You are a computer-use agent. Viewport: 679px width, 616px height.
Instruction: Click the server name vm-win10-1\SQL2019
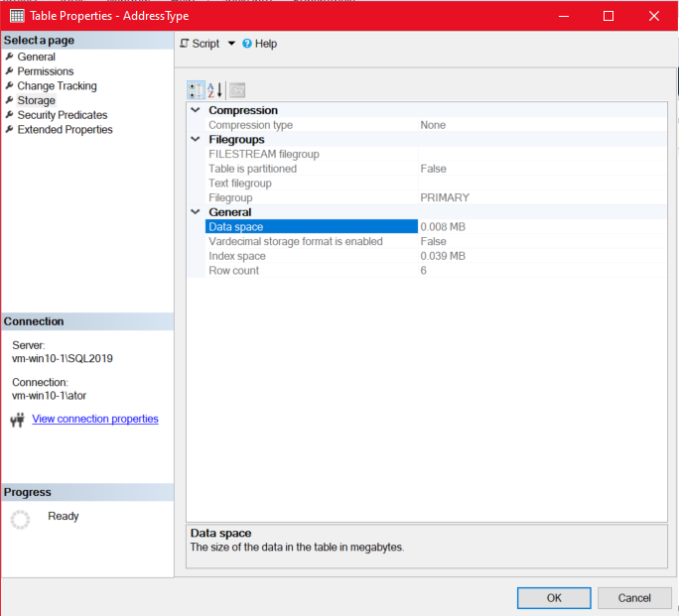pos(63,358)
